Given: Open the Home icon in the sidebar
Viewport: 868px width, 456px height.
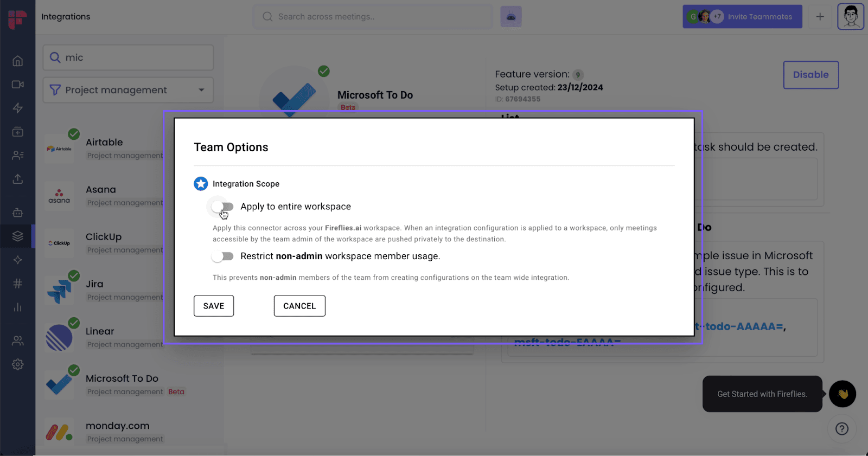Looking at the screenshot, I should point(18,61).
